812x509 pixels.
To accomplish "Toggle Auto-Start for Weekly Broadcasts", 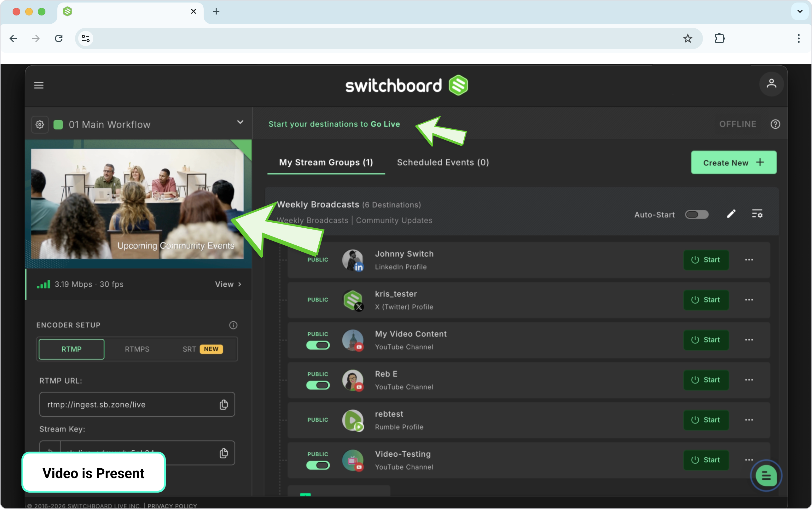I will [697, 214].
